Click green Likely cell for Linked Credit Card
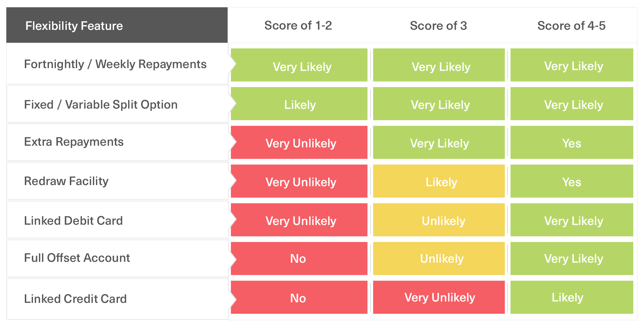The image size is (644, 328). pos(572,297)
